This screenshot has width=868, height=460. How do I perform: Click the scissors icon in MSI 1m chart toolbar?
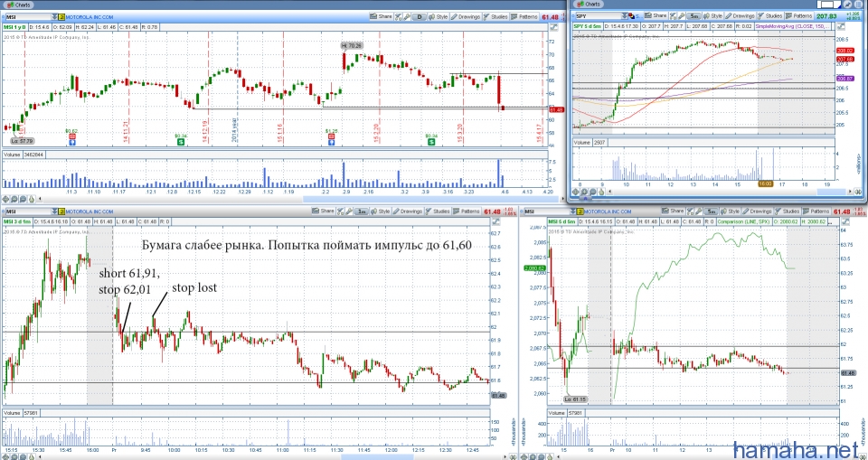tap(340, 211)
